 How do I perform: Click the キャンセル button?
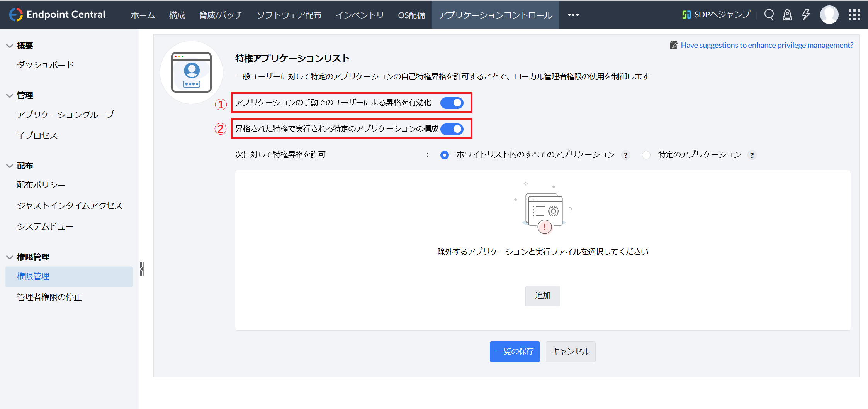click(x=571, y=352)
